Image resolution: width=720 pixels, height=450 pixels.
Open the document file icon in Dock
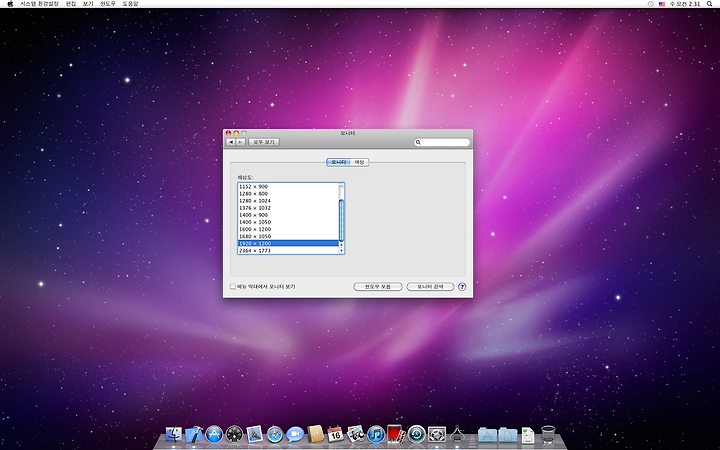[x=528, y=434]
